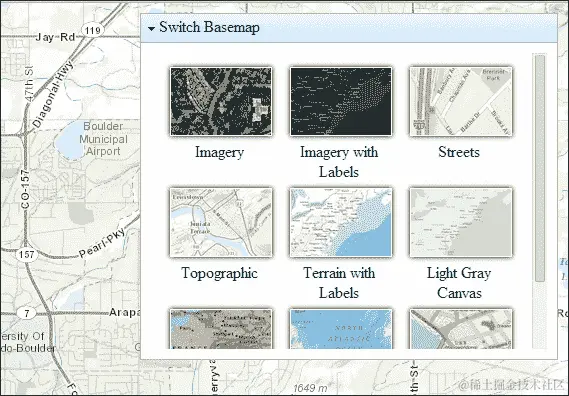Image resolution: width=569 pixels, height=396 pixels.
Task: Pick the bottom-row gray street map thumbnail
Action: coord(460,329)
